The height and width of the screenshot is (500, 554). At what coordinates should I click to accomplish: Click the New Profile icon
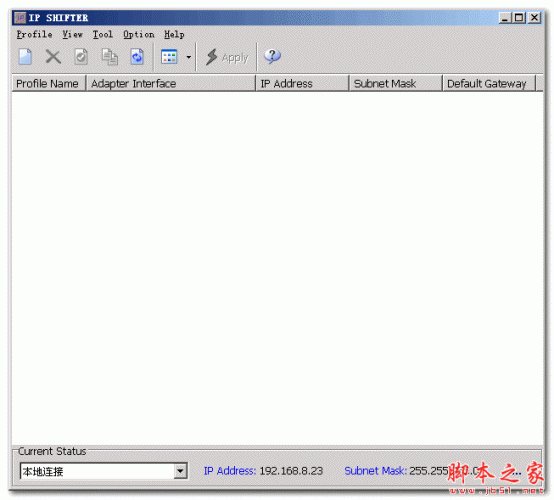pos(25,57)
